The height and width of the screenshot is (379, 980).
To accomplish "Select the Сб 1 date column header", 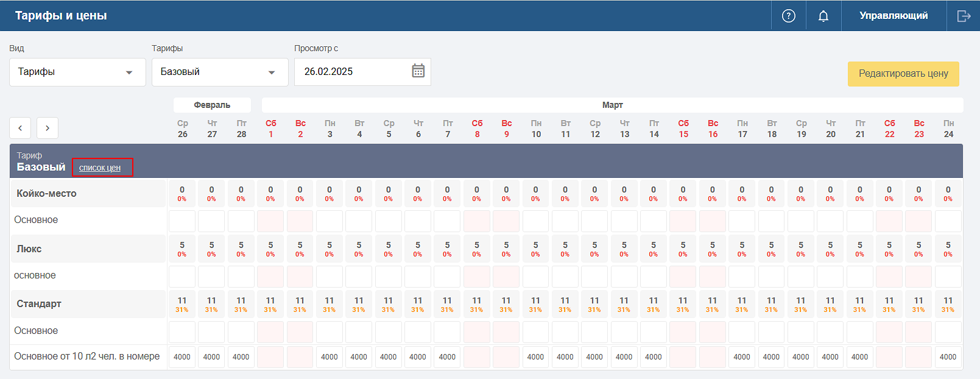I will point(271,129).
